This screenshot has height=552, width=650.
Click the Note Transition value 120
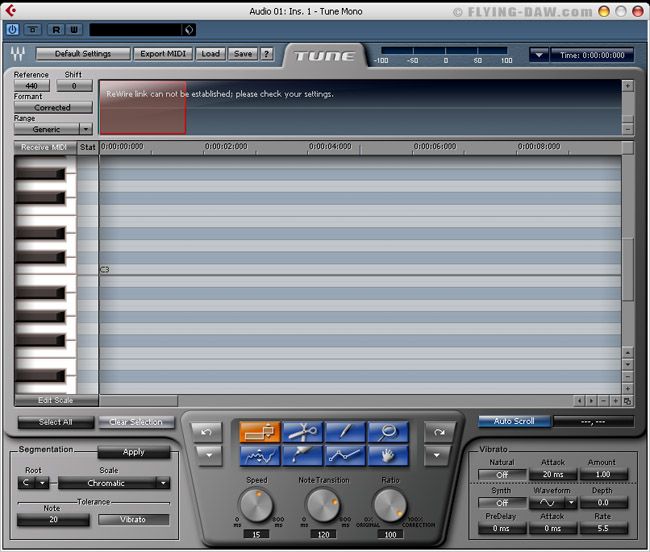[x=323, y=535]
